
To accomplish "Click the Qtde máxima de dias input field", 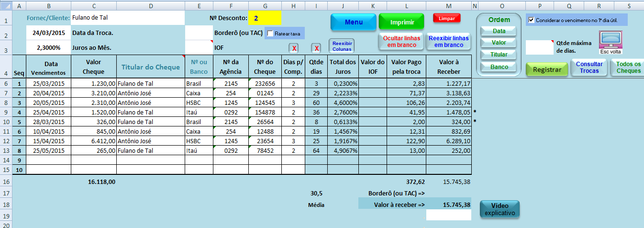I will (x=539, y=47).
